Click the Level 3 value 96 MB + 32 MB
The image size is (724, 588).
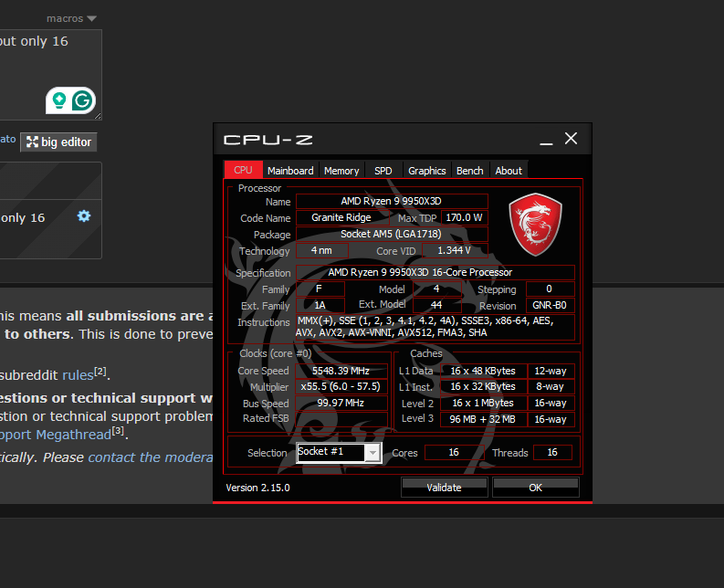484,419
